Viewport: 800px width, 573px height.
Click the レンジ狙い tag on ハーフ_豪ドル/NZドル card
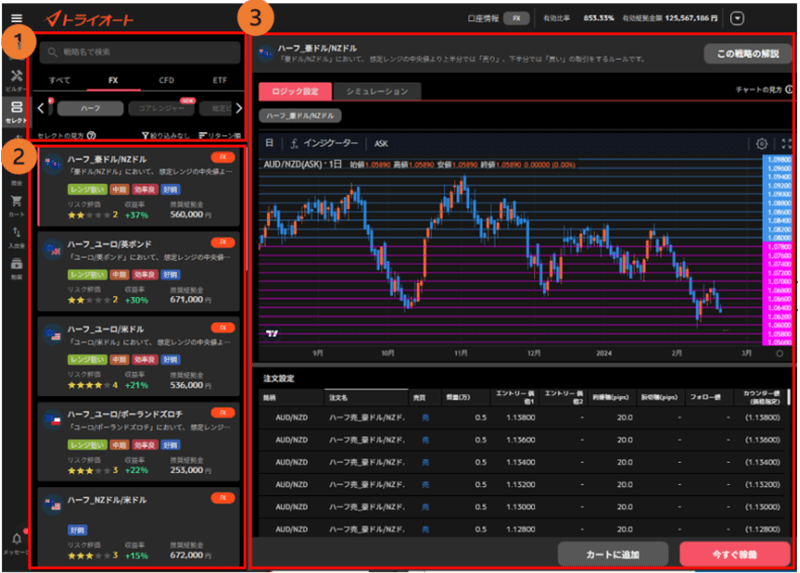pyautogui.click(x=87, y=189)
